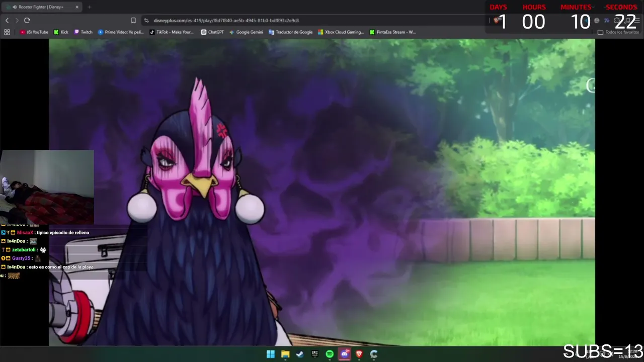Open the Traductor de Google bookmark
This screenshot has height=362, width=644.
point(291,32)
